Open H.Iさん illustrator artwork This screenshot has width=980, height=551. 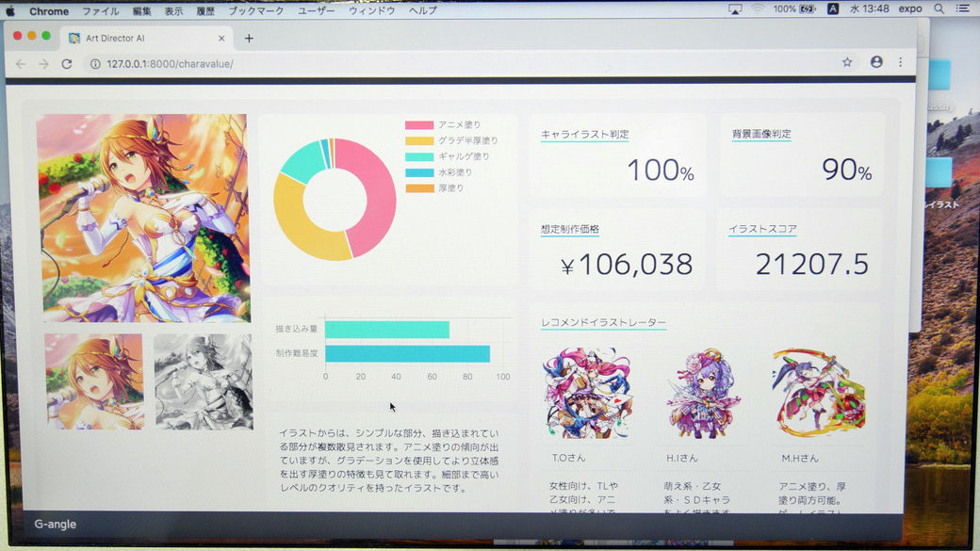(x=703, y=393)
